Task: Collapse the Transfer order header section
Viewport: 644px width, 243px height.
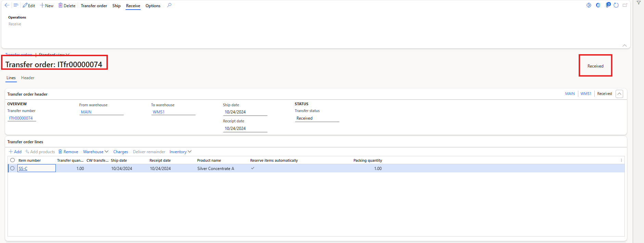Action: (619, 94)
